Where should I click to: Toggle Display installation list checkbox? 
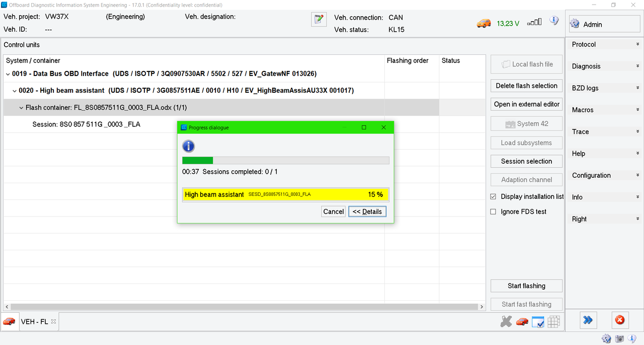click(493, 196)
